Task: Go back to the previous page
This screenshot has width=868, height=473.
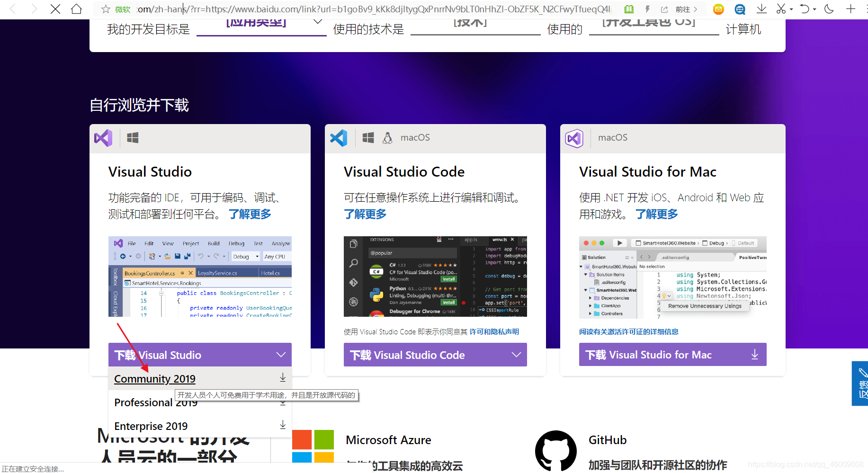Action: (13, 9)
